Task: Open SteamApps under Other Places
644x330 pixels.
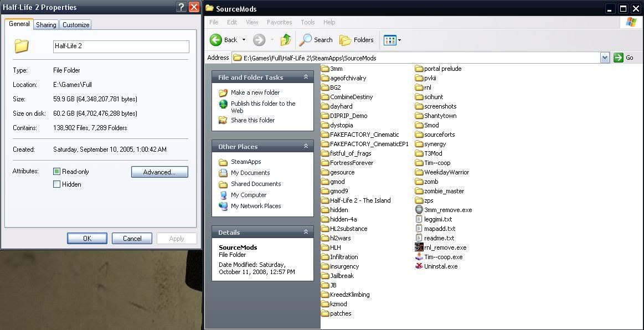Action: click(246, 162)
